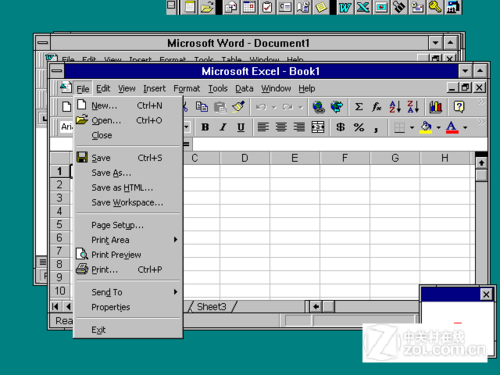Image resolution: width=500 pixels, height=375 pixels.
Task: Open the Paste Function fx icon
Action: click(377, 107)
